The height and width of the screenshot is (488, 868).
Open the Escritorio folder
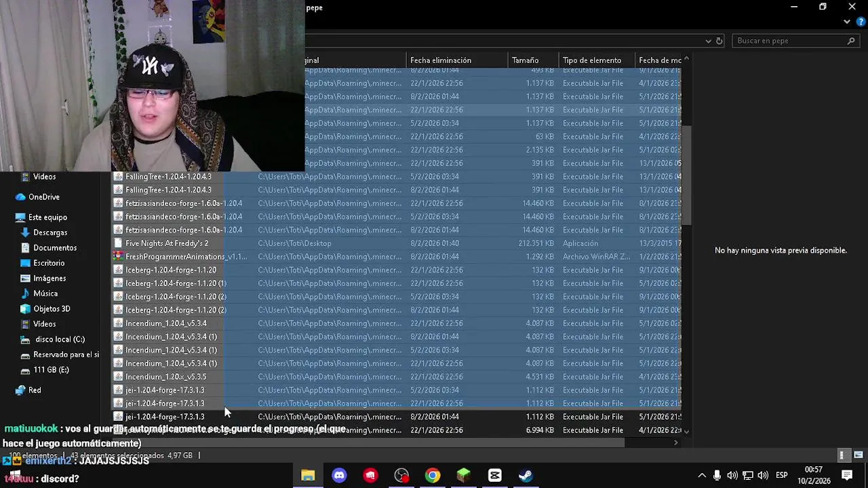49,263
